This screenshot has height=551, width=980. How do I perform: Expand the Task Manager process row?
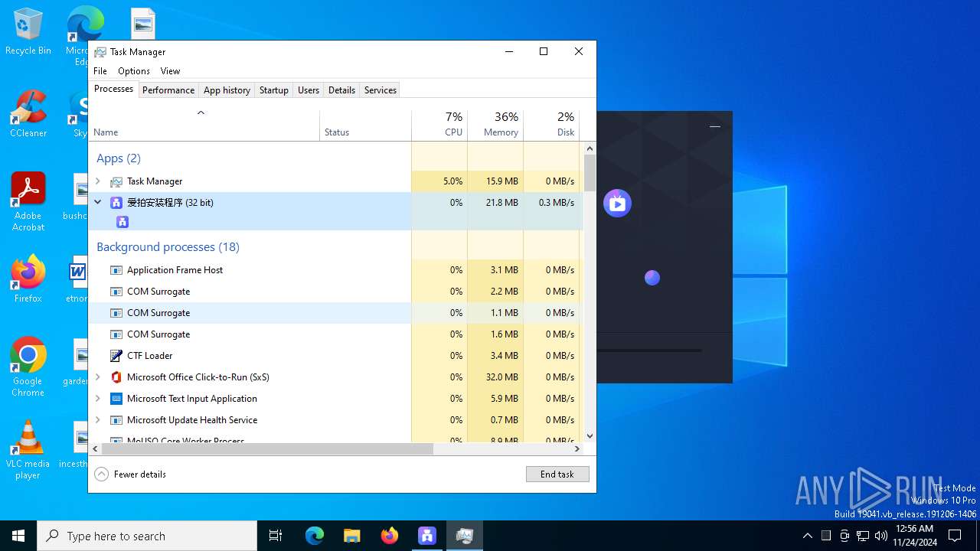pyautogui.click(x=97, y=181)
